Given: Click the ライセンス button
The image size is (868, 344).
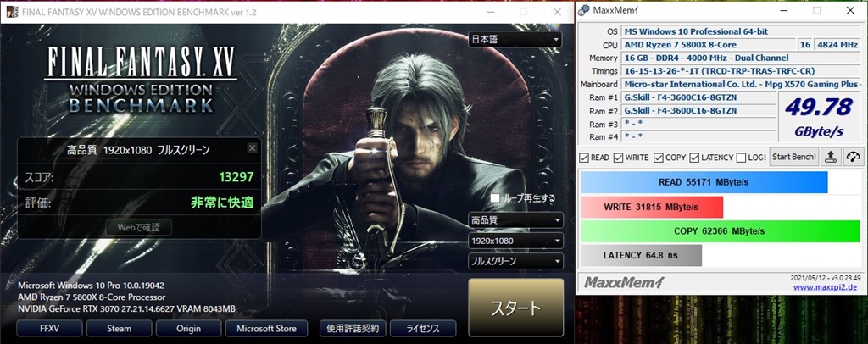Looking at the screenshot, I should (x=423, y=328).
